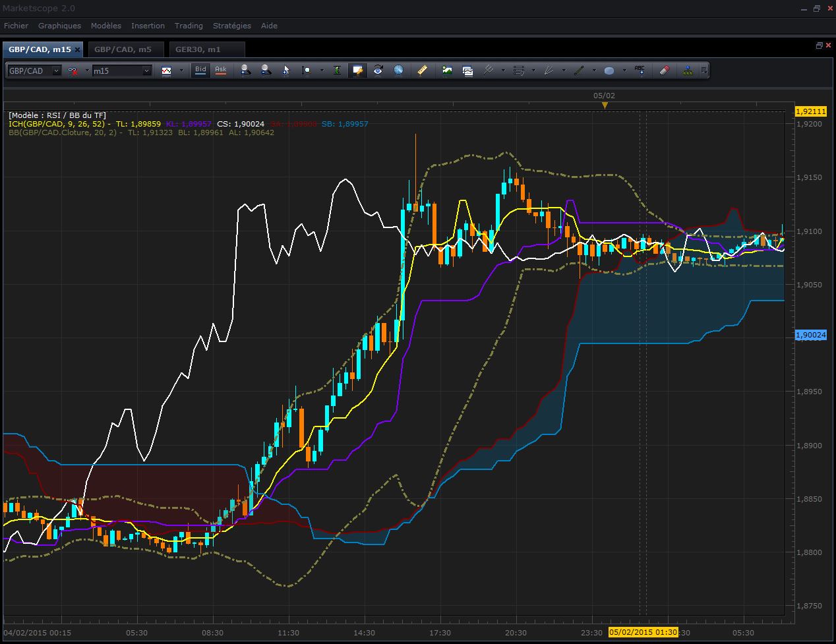The image size is (836, 644).
Task: Select the ABC text label tool
Action: [640, 70]
